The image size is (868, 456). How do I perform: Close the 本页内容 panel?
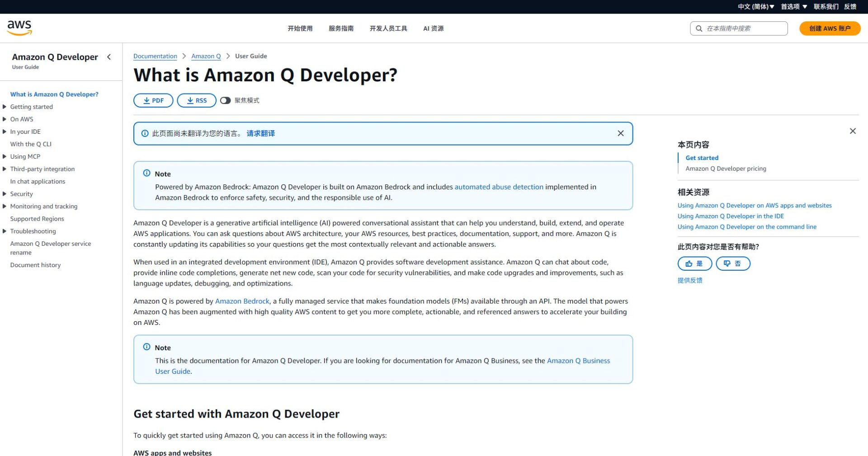coord(853,131)
